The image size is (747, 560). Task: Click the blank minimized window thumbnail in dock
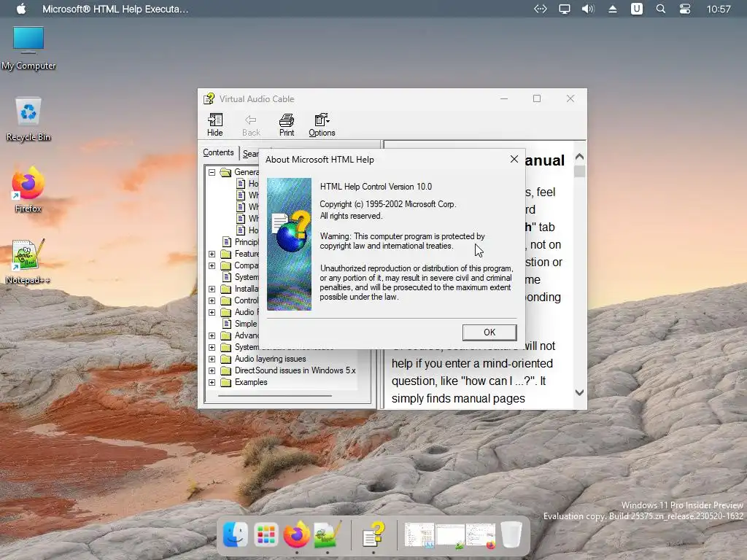tap(449, 535)
